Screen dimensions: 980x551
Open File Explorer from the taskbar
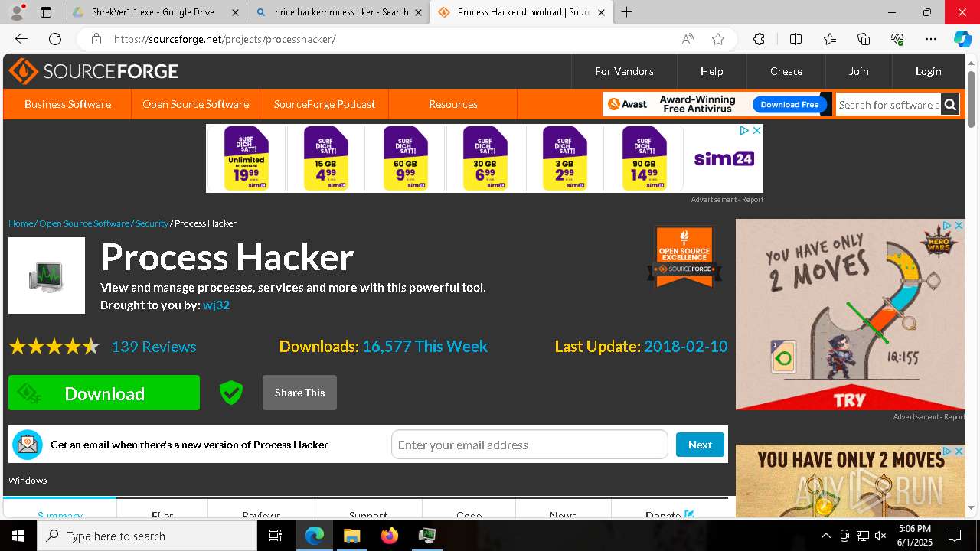351,536
